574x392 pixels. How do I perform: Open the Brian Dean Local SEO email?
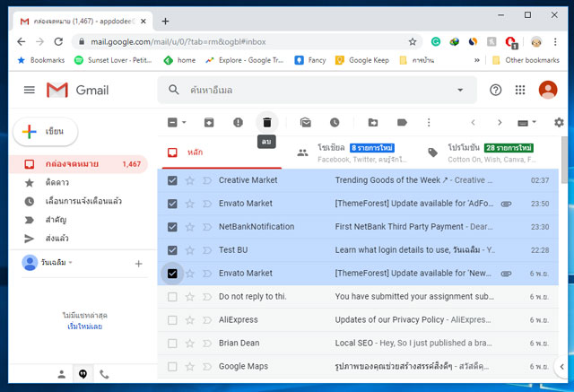(x=359, y=344)
